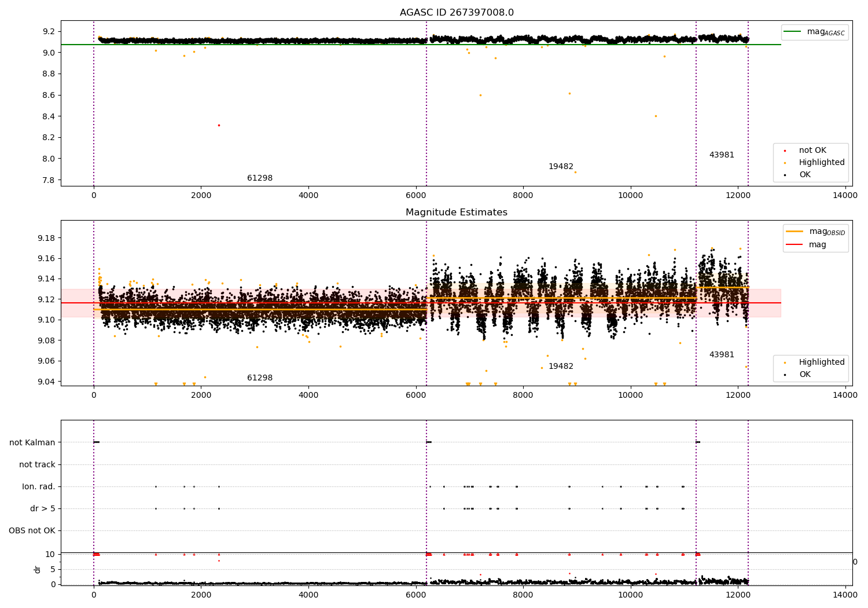Click the '12000' x-tick label under bottom plot
The image size is (868, 608).
[x=738, y=595]
